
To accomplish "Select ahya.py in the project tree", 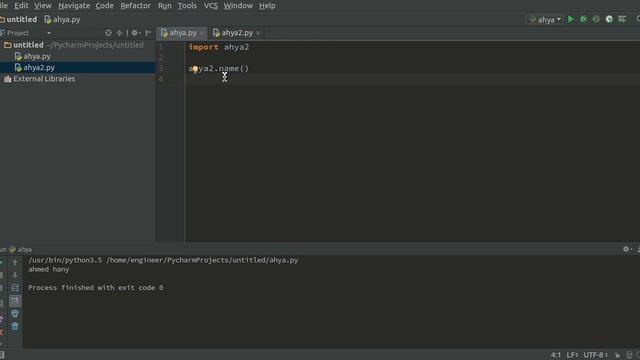I will (33, 56).
